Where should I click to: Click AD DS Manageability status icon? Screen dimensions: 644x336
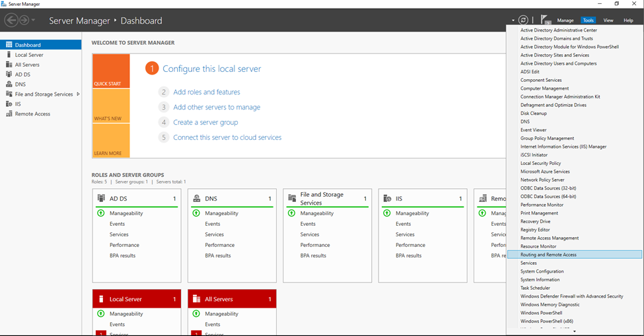pyautogui.click(x=100, y=213)
